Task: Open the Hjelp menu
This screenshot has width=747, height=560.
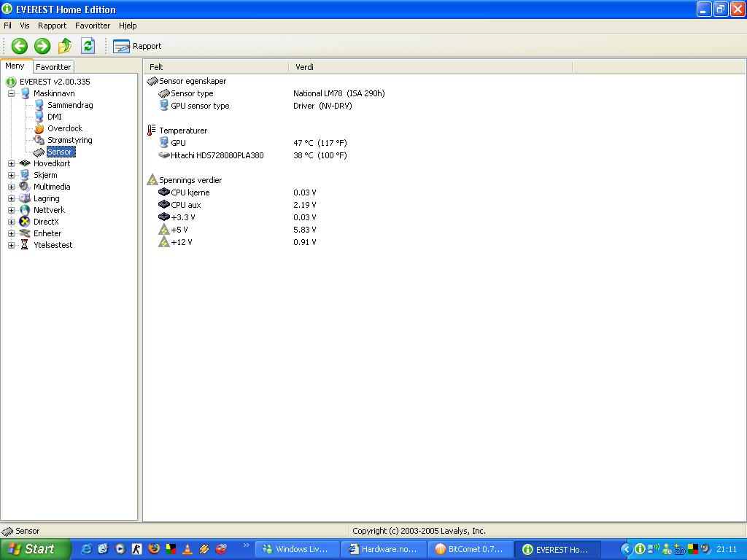Action: point(128,26)
